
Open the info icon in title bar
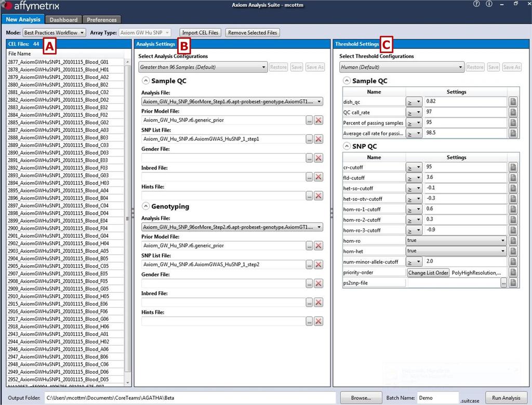489,4
